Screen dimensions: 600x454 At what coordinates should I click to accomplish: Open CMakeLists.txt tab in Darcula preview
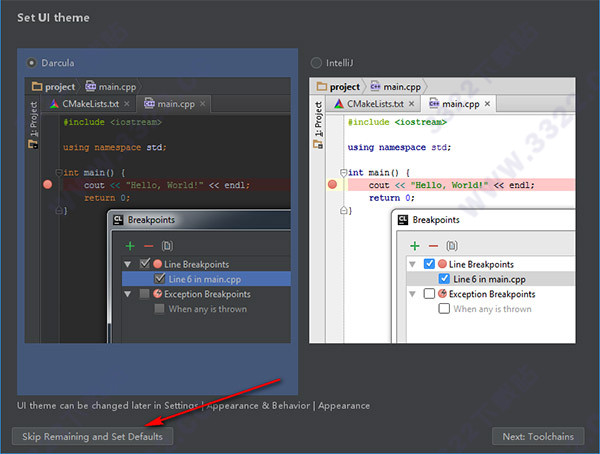tap(89, 103)
